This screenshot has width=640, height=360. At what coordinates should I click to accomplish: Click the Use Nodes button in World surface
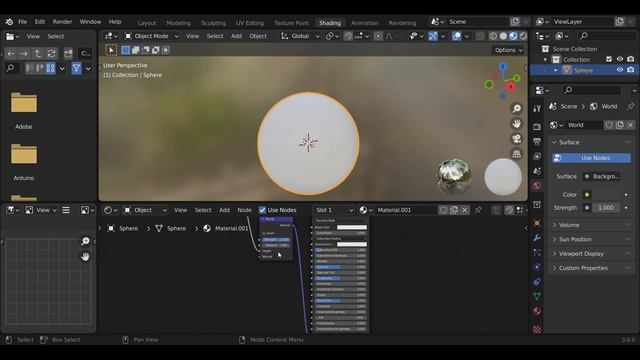point(591,158)
